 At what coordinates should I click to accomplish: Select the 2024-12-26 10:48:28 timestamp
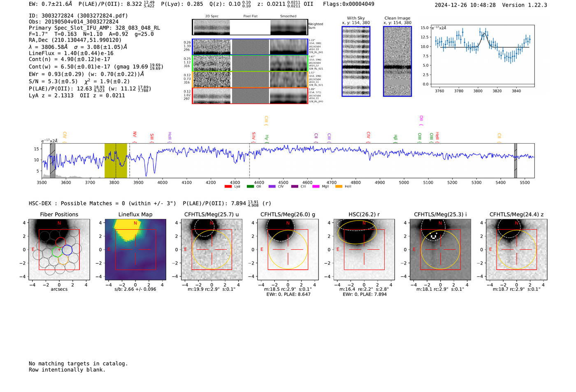(x=465, y=5)
